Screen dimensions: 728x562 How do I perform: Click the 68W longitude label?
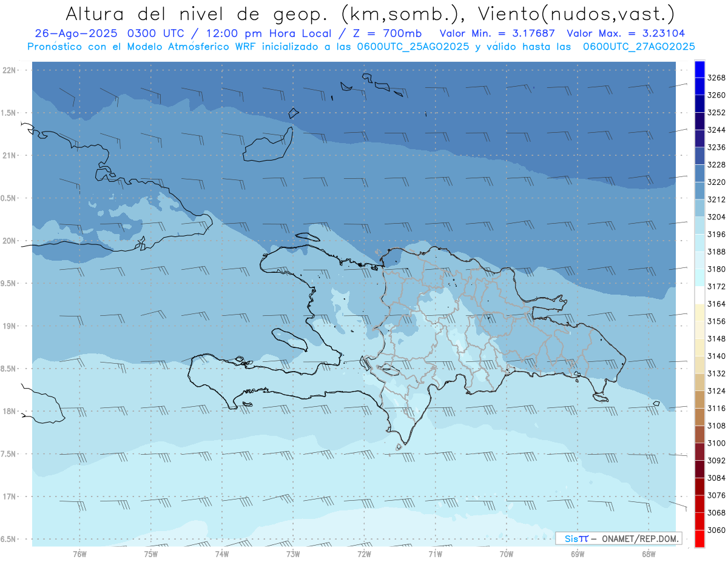coord(649,554)
